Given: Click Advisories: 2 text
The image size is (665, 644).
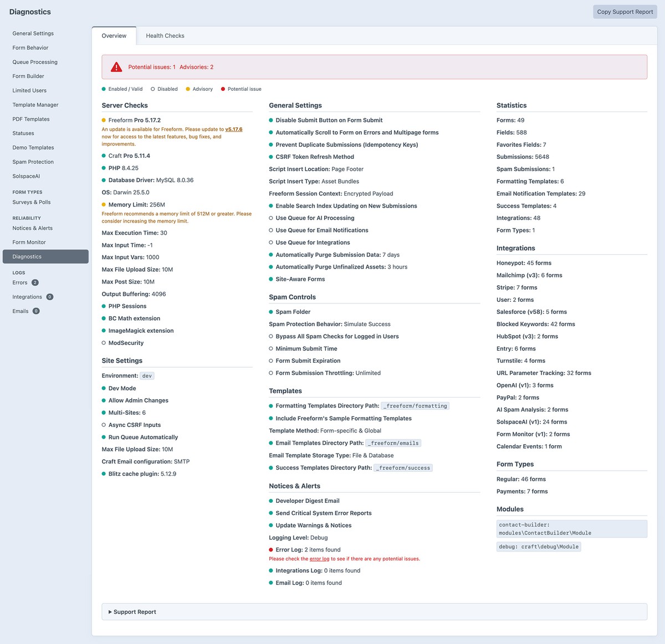Looking at the screenshot, I should tap(196, 67).
